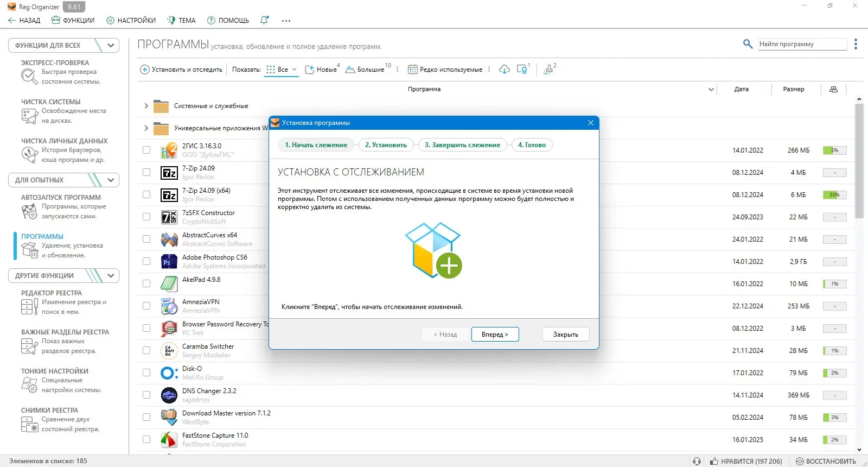Tick the checkbox for AbstractCurves x64
This screenshot has width=868, height=467.
(146, 239)
